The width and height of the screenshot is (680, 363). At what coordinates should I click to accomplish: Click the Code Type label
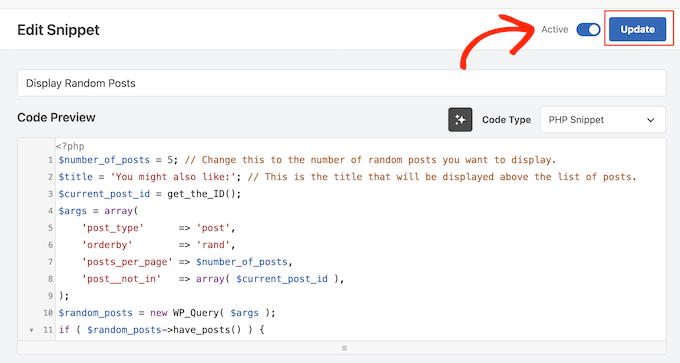coord(507,120)
